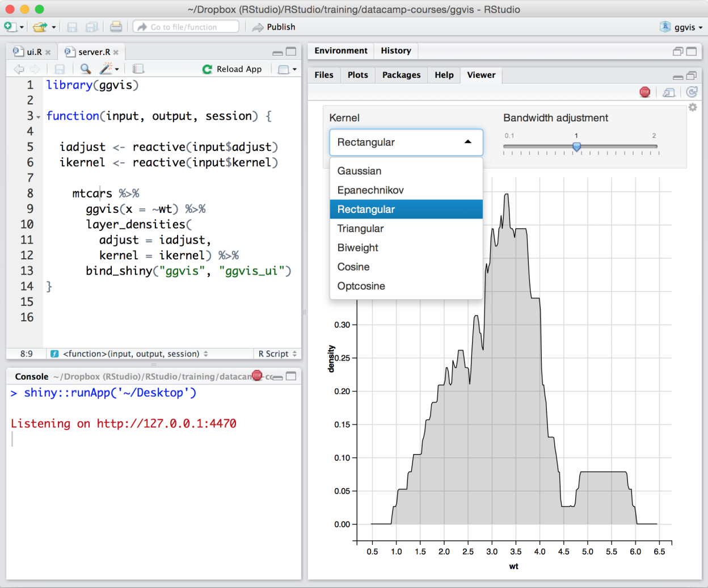Screen dimensions: 708x588
Task: Click the stop sign icon in Viewer
Action: tap(644, 92)
